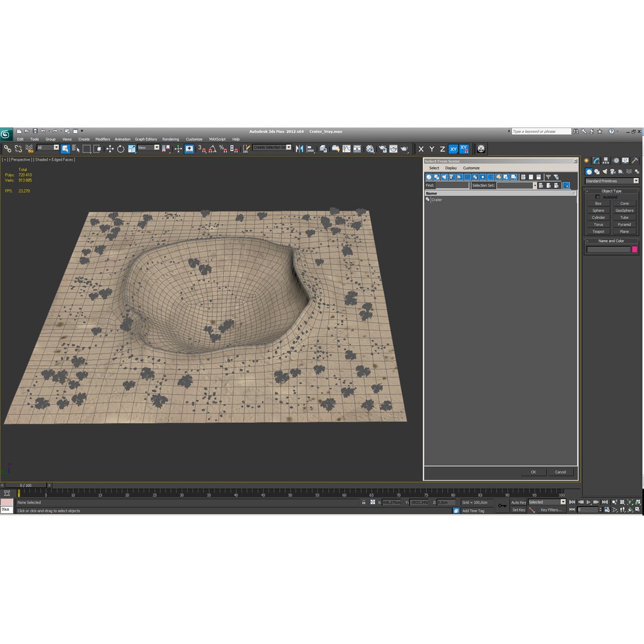Click the Render Production teapot icon
This screenshot has height=644, width=644.
(404, 148)
